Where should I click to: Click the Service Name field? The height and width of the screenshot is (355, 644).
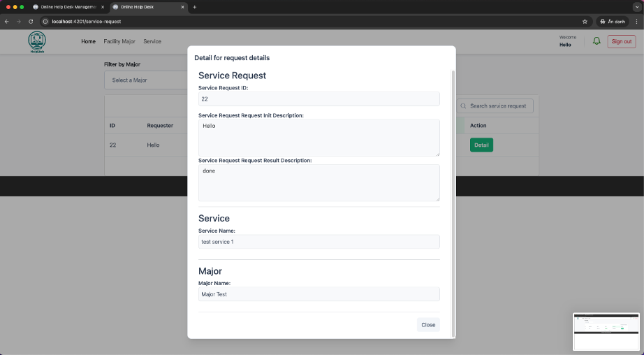tap(319, 242)
